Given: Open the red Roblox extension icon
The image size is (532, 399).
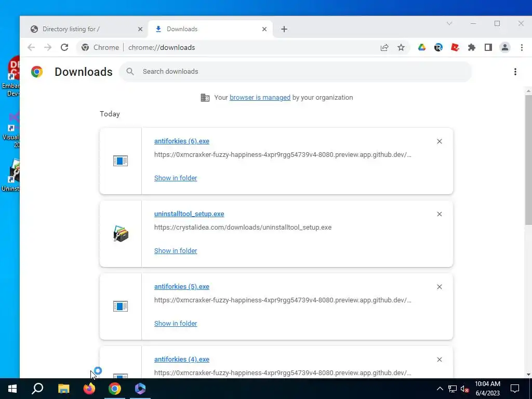Looking at the screenshot, I should point(455,47).
